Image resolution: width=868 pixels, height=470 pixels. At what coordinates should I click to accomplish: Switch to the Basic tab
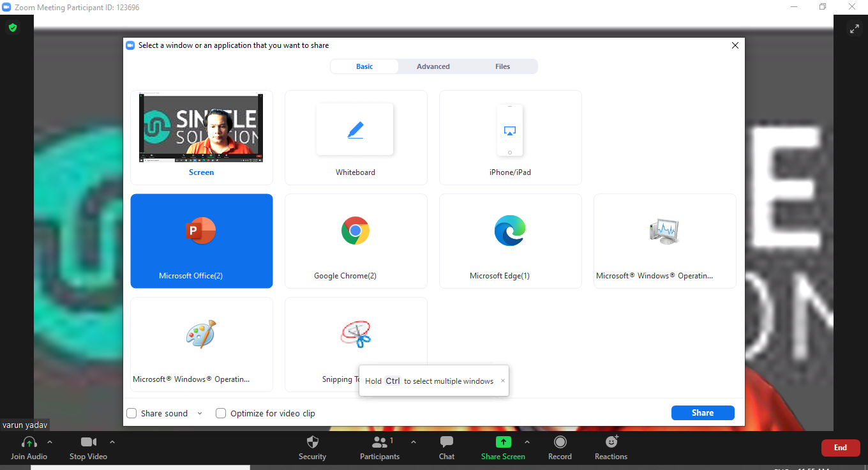click(364, 66)
